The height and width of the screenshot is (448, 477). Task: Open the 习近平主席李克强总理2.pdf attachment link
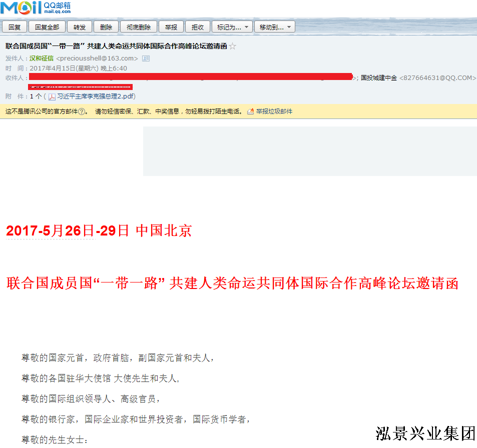(x=95, y=96)
